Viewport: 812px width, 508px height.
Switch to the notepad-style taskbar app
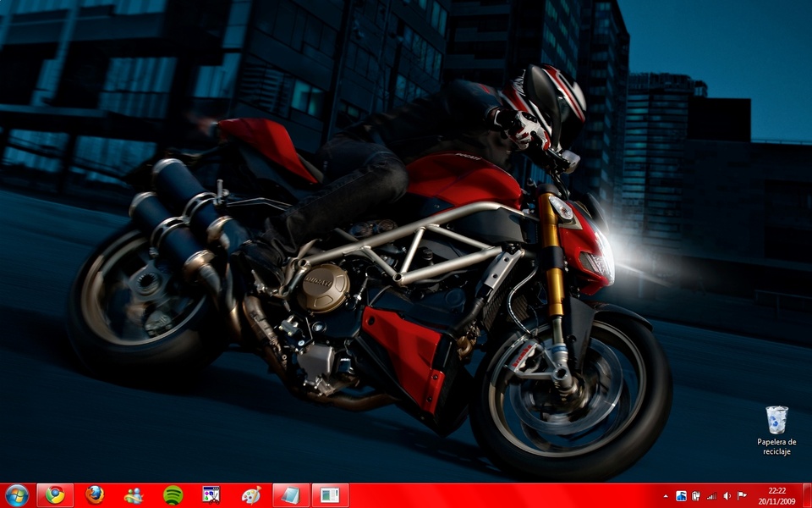point(291,495)
